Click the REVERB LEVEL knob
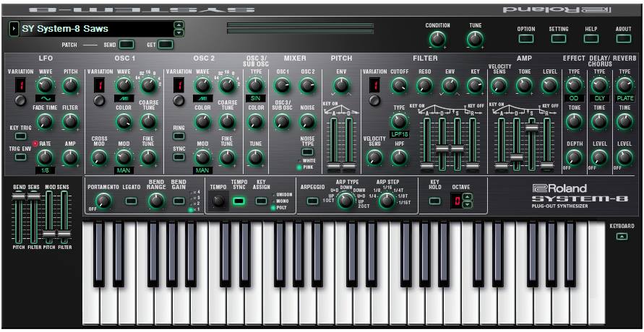Image resolution: width=644 pixels, height=332 pixels. (624, 157)
